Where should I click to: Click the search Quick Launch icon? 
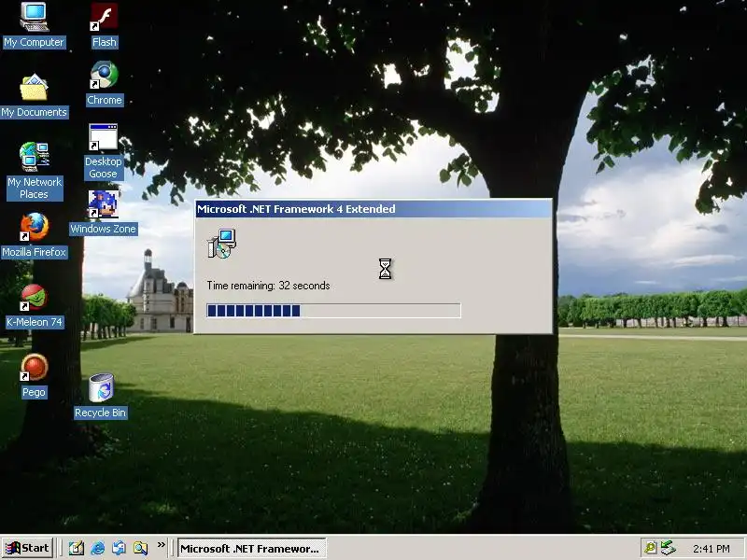(141, 548)
